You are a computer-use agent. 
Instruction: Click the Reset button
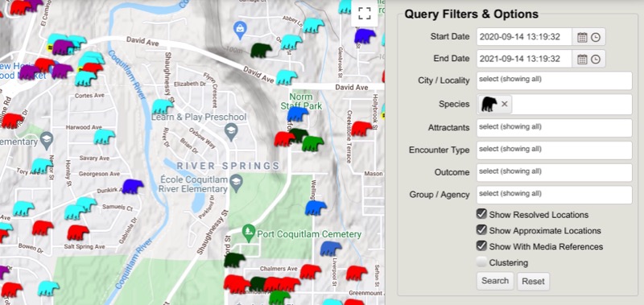click(533, 282)
